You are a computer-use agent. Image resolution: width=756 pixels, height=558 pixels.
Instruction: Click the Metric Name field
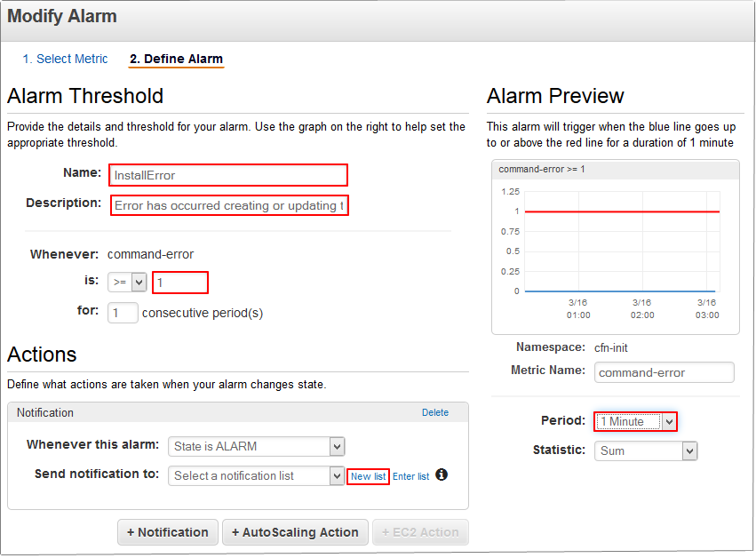(664, 372)
